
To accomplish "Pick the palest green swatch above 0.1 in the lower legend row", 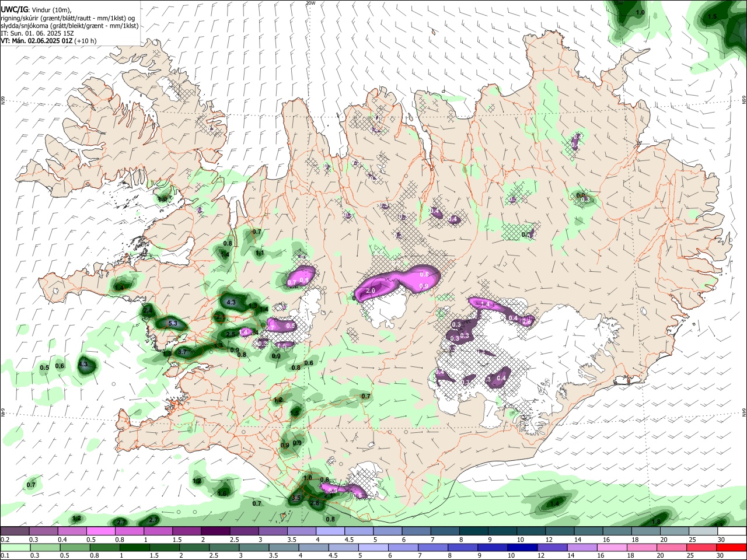I will 15,547.
